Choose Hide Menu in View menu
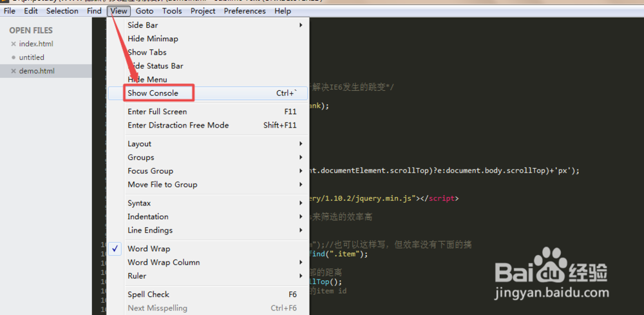This screenshot has width=644, height=315. point(208,79)
